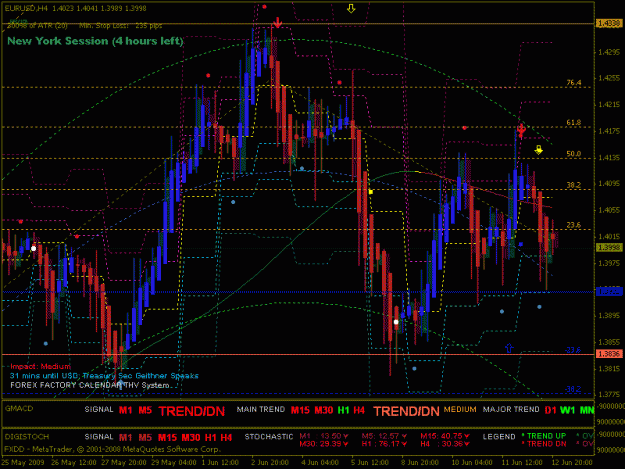Click the 'MAIN TREND' label
Image resolution: width=625 pixels, height=469 pixels.
tap(261, 410)
